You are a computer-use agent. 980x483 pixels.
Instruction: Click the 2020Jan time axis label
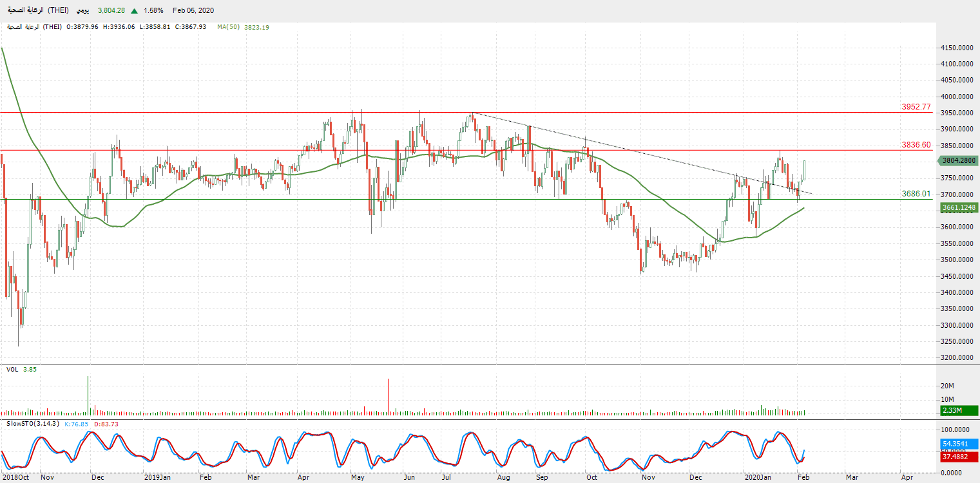[x=757, y=478]
